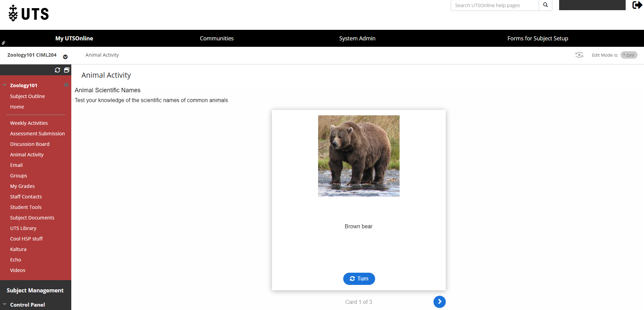
Task: Click the redacted username box at top
Action: [592, 5]
